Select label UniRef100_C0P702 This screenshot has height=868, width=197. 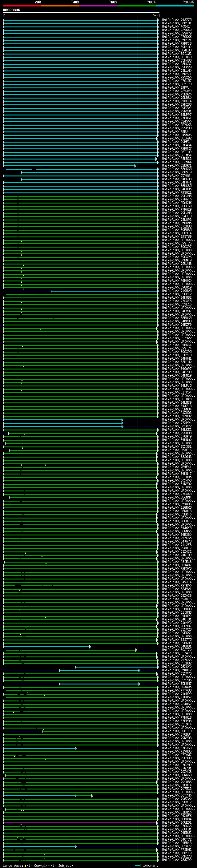tap(177, 108)
